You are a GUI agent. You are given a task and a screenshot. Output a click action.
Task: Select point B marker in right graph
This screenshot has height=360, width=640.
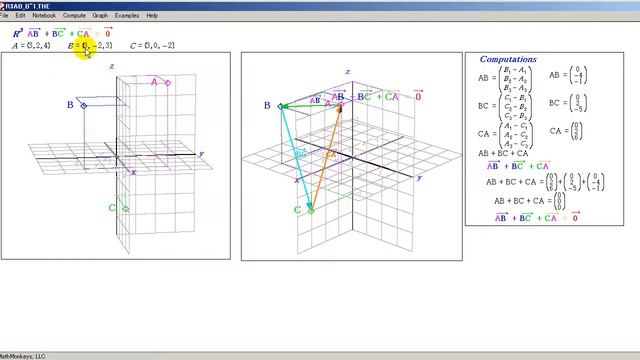[x=280, y=106]
